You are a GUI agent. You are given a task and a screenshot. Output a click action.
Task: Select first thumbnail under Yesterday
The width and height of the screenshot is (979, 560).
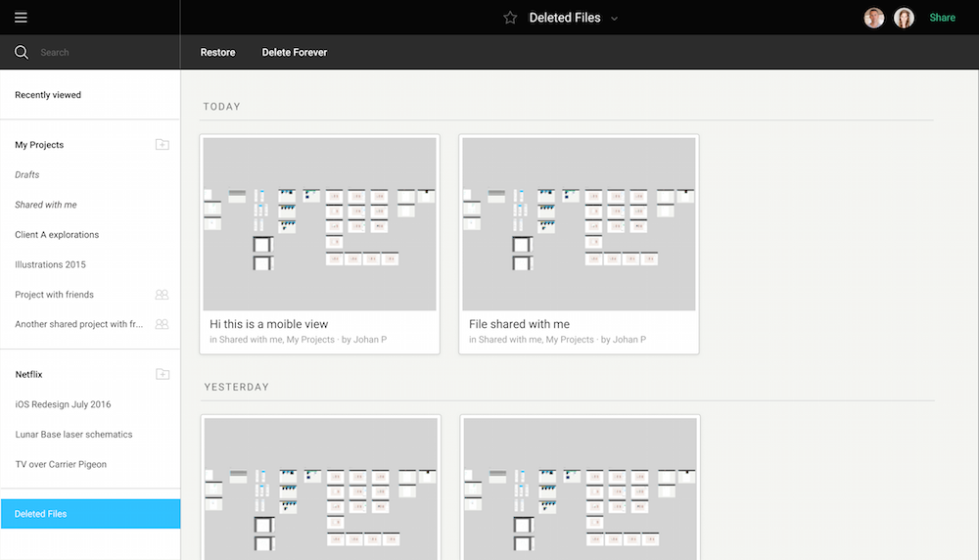pyautogui.click(x=321, y=489)
